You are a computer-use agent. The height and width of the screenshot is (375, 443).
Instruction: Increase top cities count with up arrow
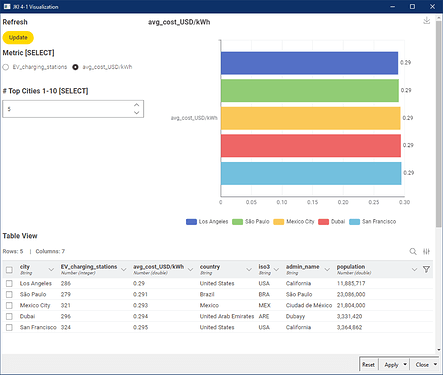click(x=136, y=105)
